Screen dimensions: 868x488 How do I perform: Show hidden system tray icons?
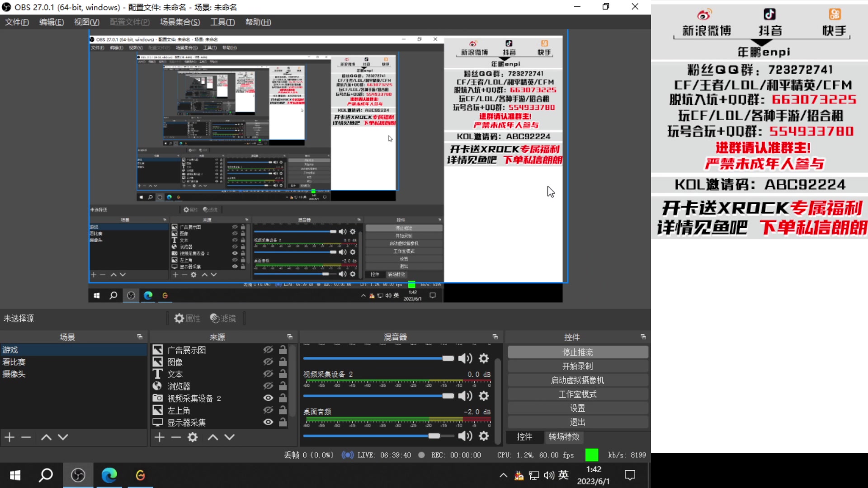coord(503,475)
